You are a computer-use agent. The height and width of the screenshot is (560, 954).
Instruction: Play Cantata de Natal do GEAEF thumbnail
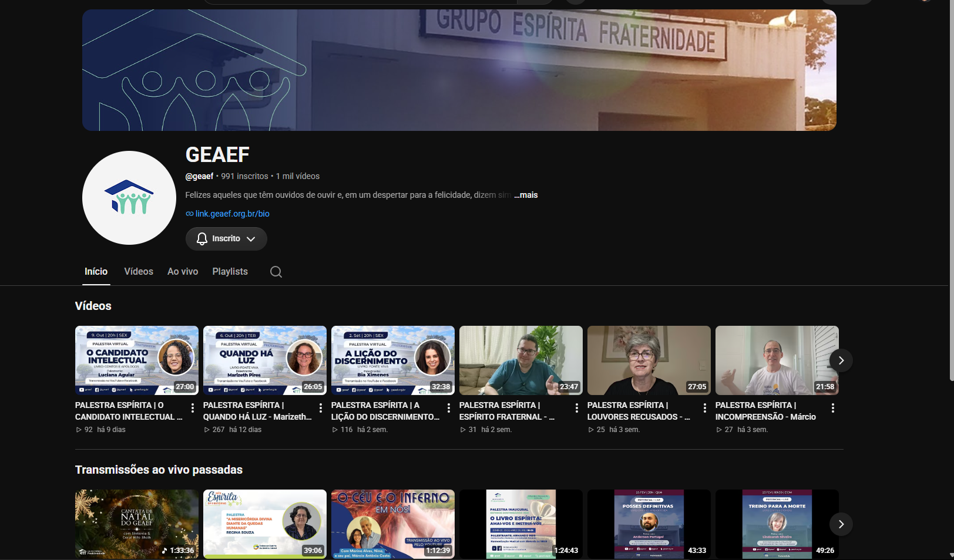tap(137, 524)
